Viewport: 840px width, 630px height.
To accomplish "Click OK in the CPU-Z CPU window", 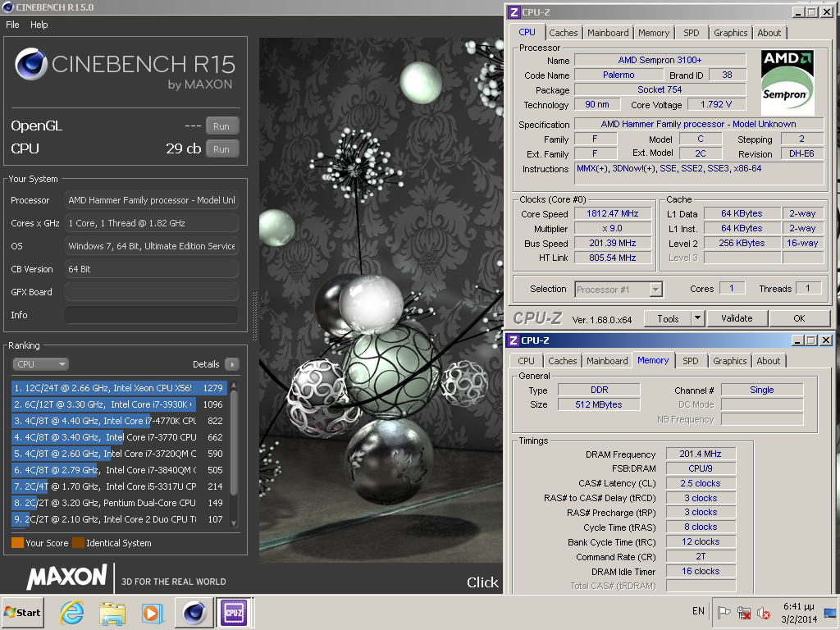I will (x=799, y=318).
